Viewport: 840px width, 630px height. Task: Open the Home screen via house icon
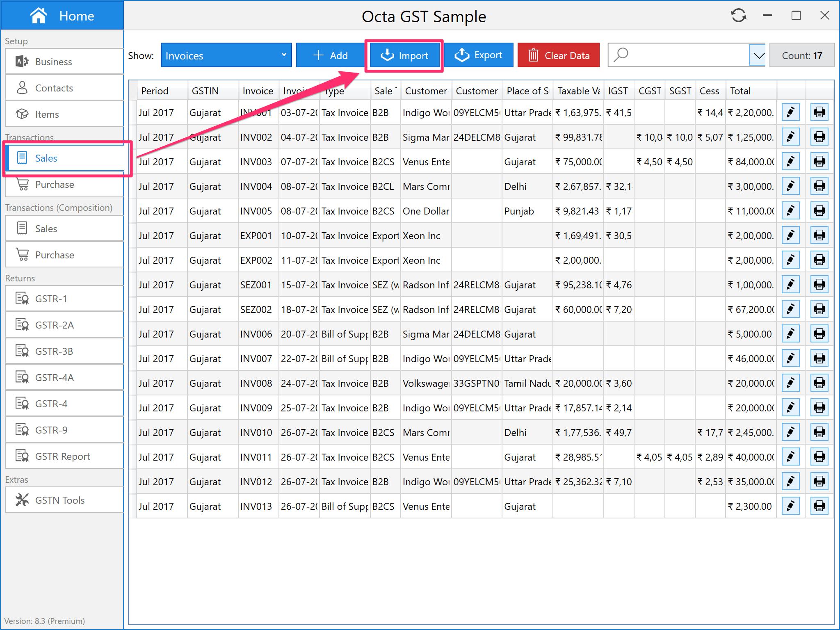point(39,16)
